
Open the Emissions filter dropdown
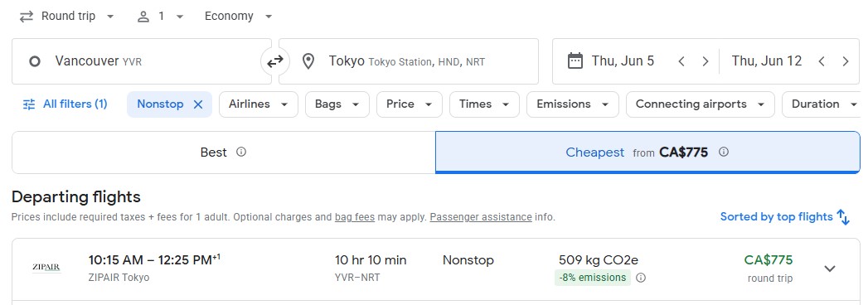click(572, 104)
